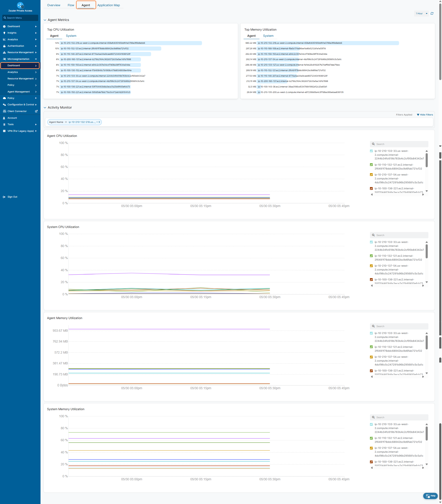Click the top-level Analytics chart icon in sidebar
The image size is (442, 504).
click(4, 39)
